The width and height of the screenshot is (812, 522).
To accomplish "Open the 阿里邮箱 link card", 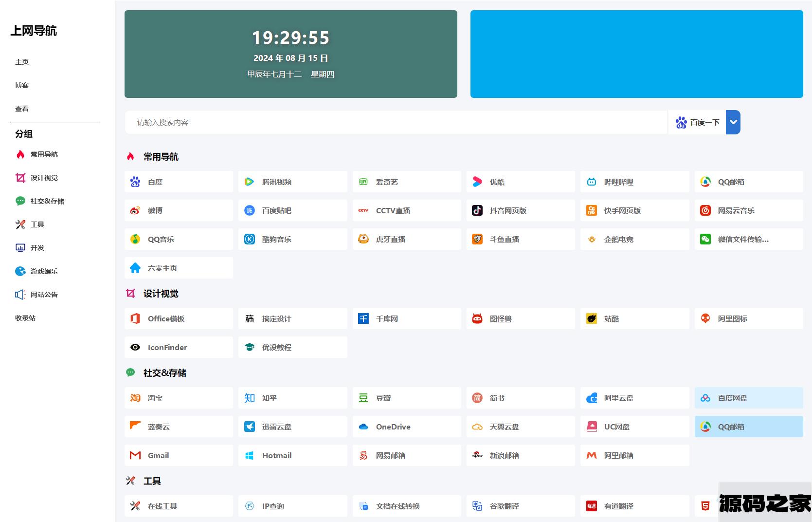I will pos(634,455).
